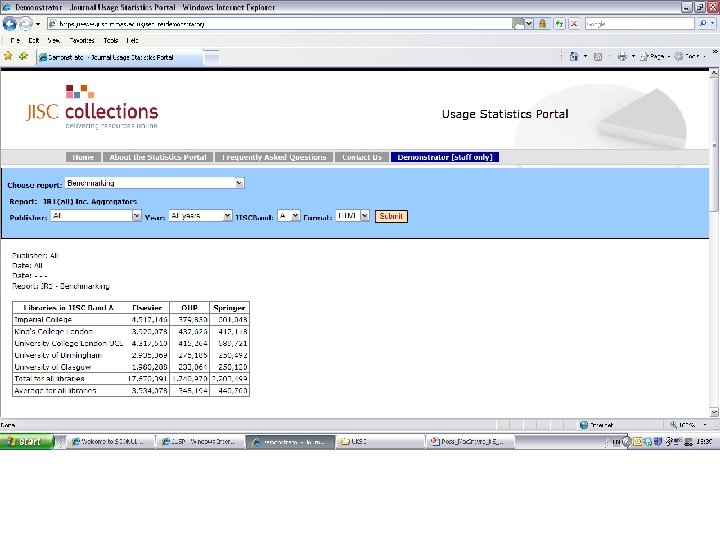Open the PowerPoint taskbar item

pos(470,442)
